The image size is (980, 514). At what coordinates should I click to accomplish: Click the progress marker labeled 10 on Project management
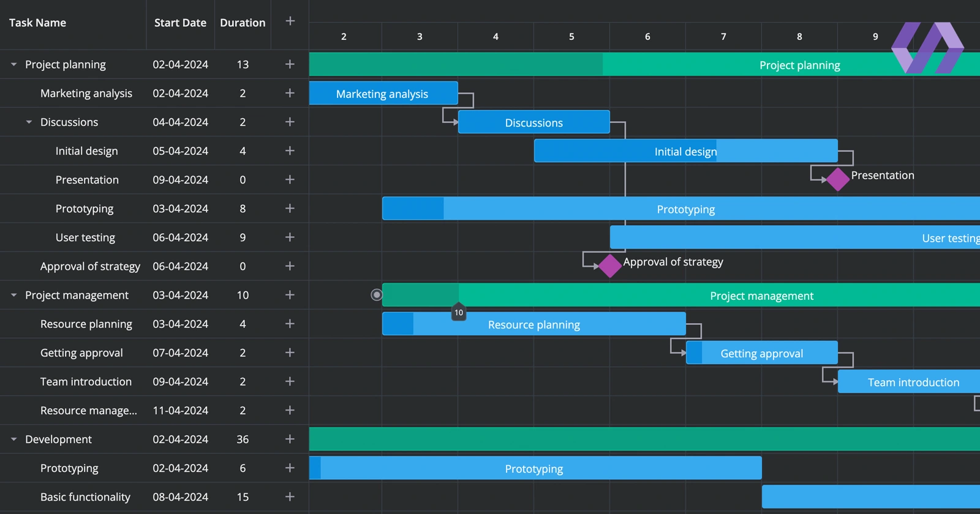(459, 311)
